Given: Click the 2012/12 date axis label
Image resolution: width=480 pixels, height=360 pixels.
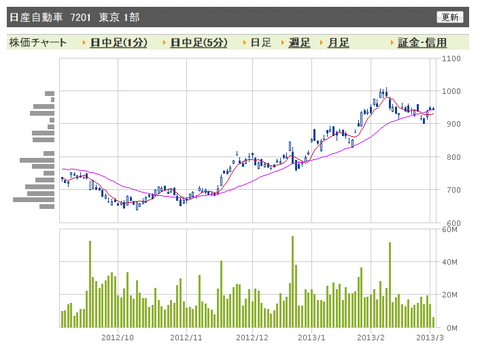Looking at the screenshot, I should pyautogui.click(x=252, y=338).
